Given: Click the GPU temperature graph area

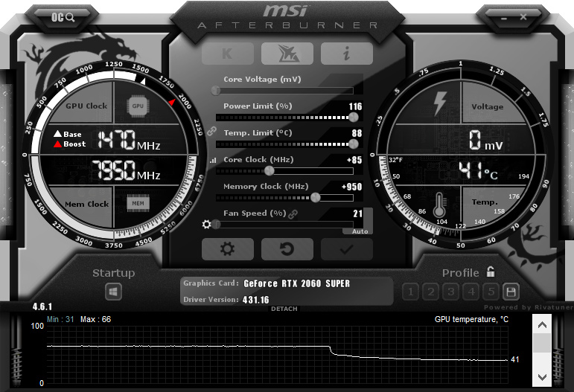Looking at the screenshot, I should point(277,354).
